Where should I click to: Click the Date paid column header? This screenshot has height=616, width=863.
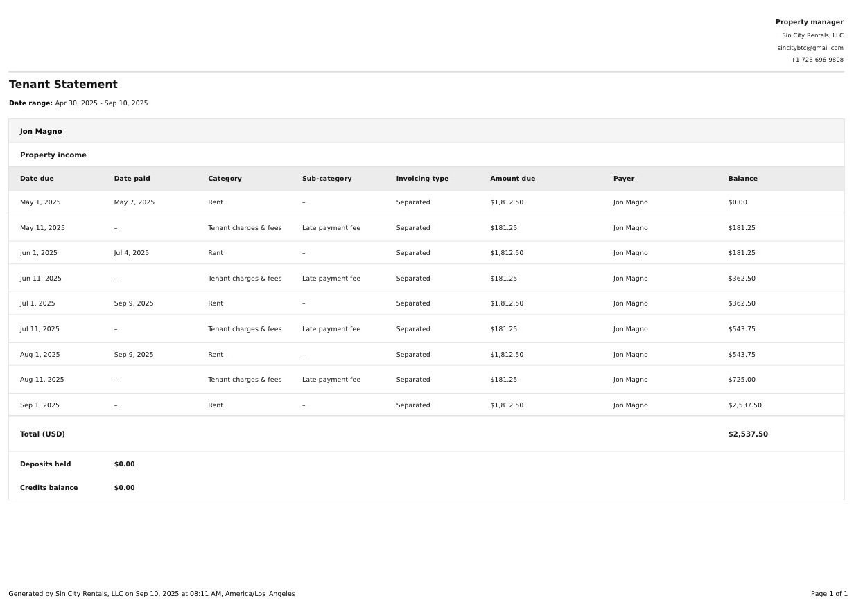pyautogui.click(x=132, y=179)
